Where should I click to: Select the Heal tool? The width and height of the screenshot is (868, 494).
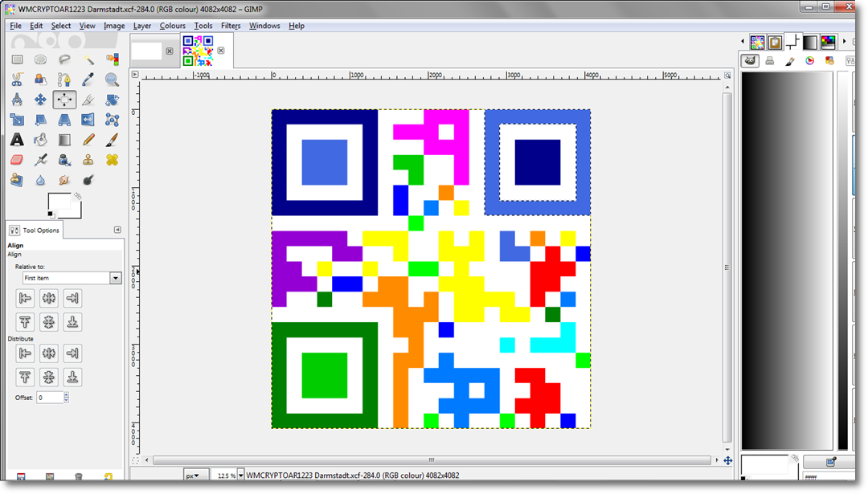click(x=112, y=160)
